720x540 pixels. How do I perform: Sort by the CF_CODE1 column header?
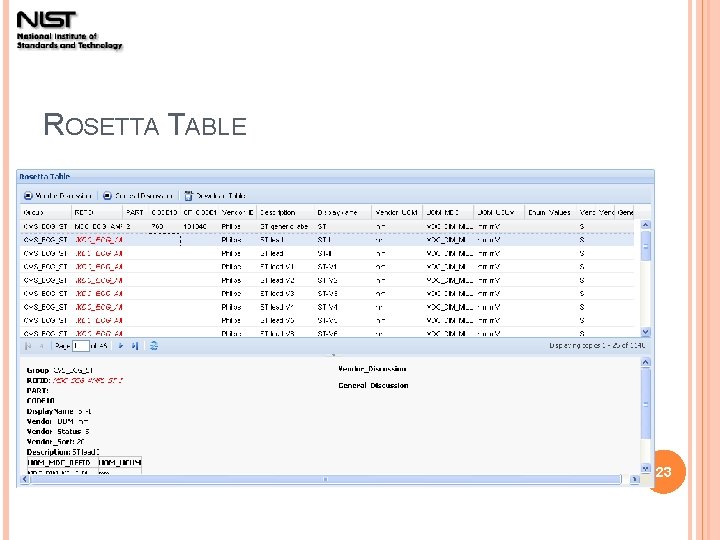tap(199, 213)
